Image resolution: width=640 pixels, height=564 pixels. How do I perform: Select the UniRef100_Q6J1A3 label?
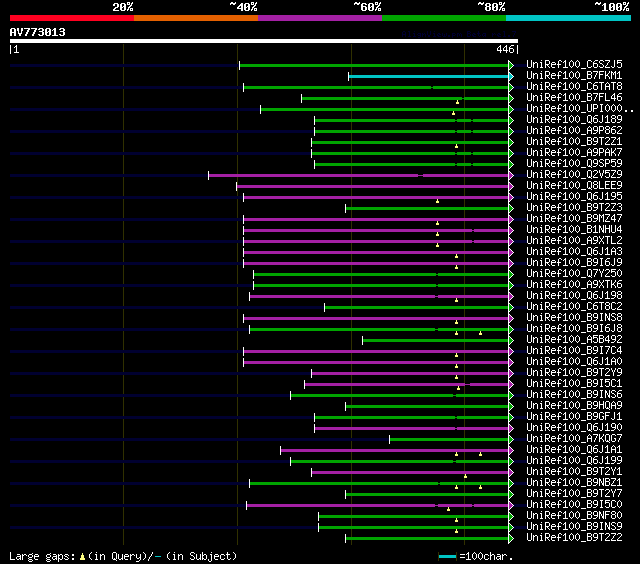point(574,252)
